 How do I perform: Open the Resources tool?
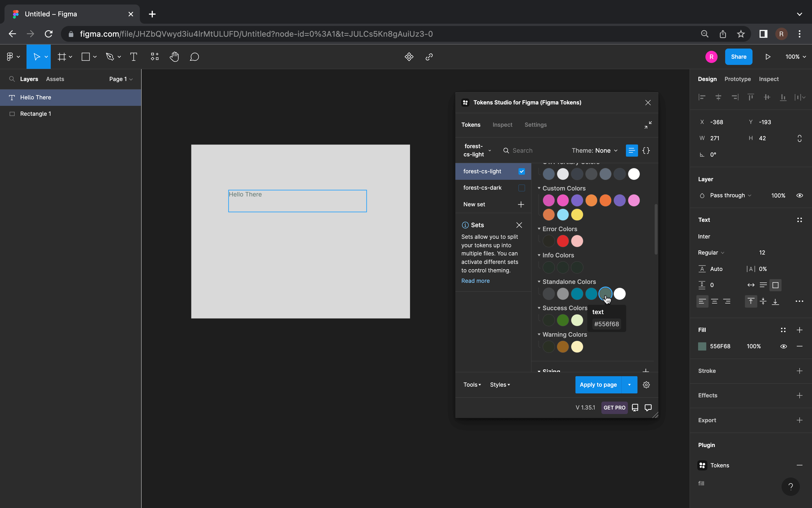click(x=155, y=57)
